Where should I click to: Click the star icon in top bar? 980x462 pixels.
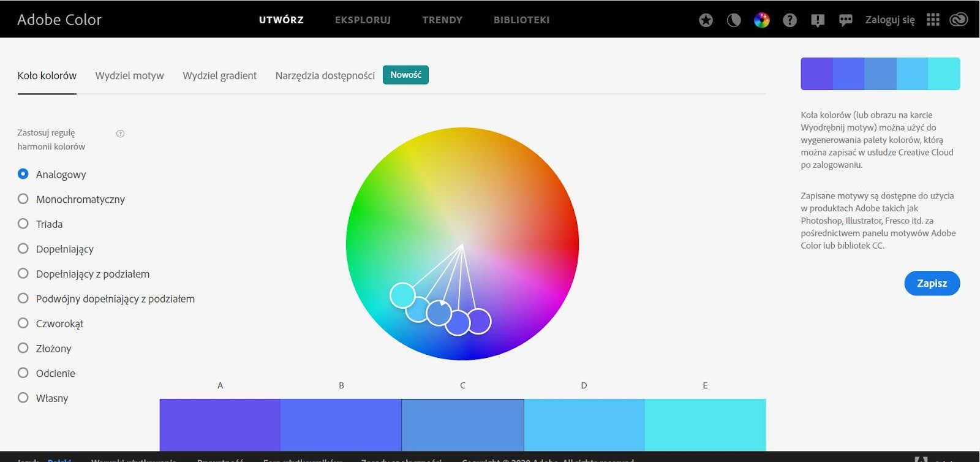[x=706, y=20]
